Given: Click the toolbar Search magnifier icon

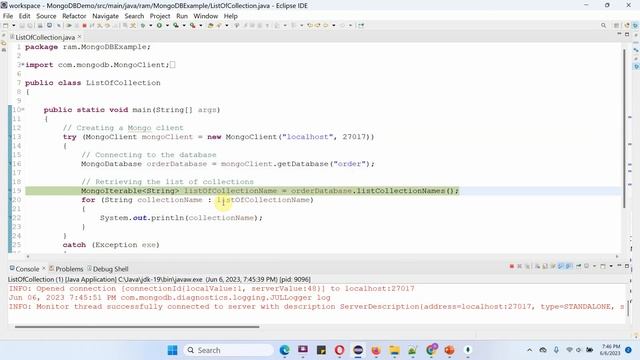Looking at the screenshot, I should click(x=603, y=25).
